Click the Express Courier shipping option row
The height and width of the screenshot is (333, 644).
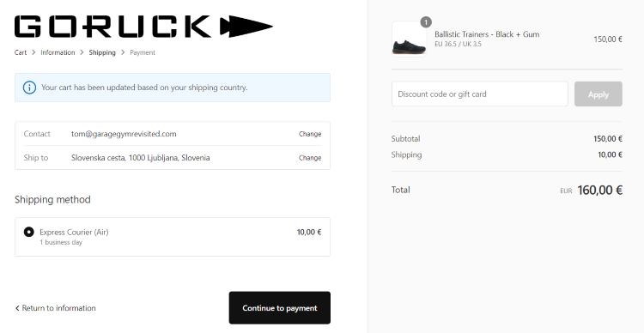[x=173, y=237]
